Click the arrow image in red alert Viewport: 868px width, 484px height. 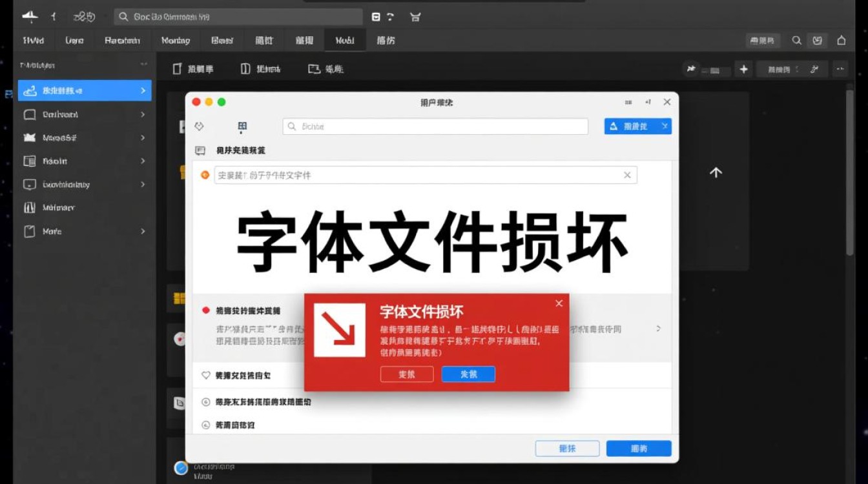[x=340, y=330]
